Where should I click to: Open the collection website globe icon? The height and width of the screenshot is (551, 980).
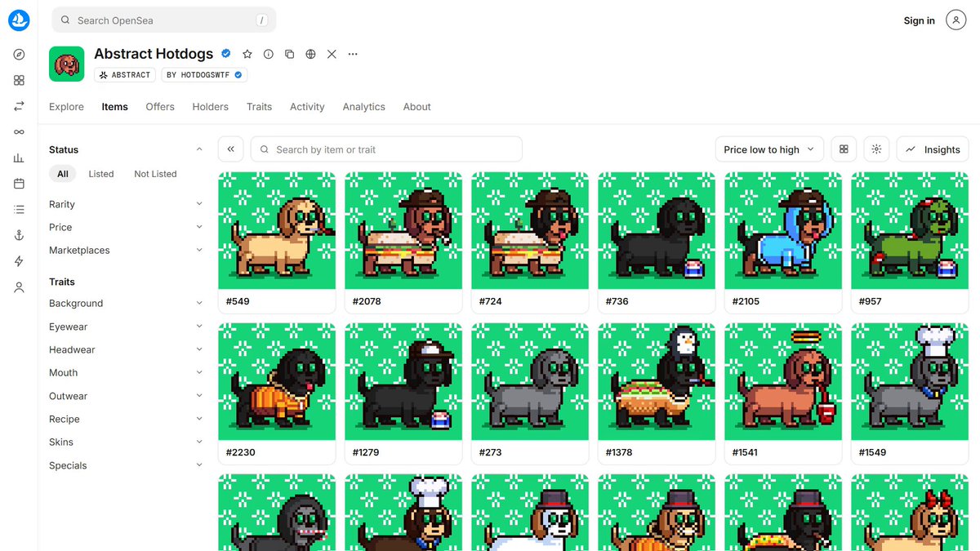310,54
